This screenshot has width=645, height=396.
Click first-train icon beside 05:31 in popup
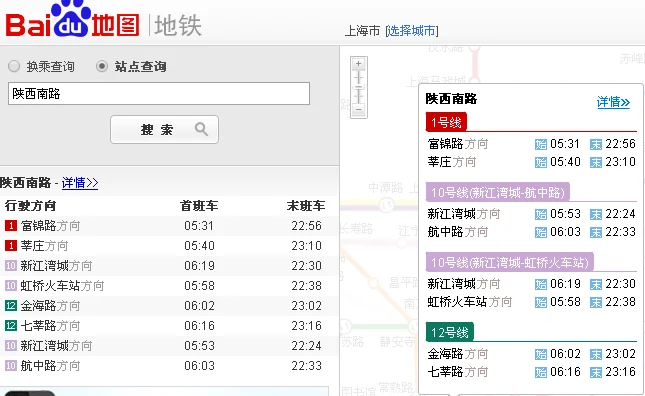541,144
